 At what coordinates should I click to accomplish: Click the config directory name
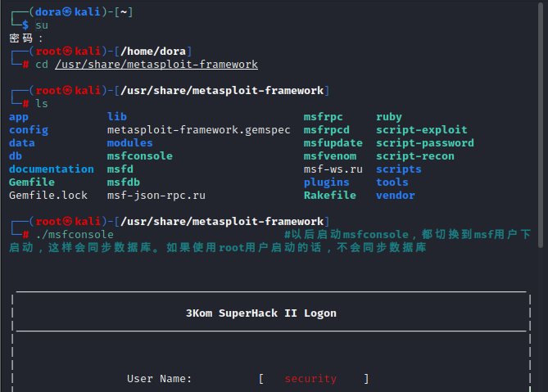29,130
